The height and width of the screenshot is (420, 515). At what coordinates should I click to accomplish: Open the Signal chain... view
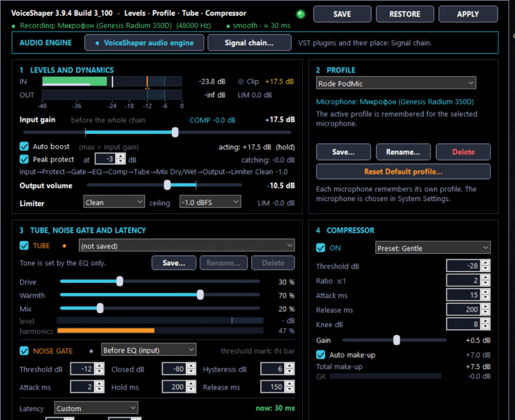pos(249,43)
